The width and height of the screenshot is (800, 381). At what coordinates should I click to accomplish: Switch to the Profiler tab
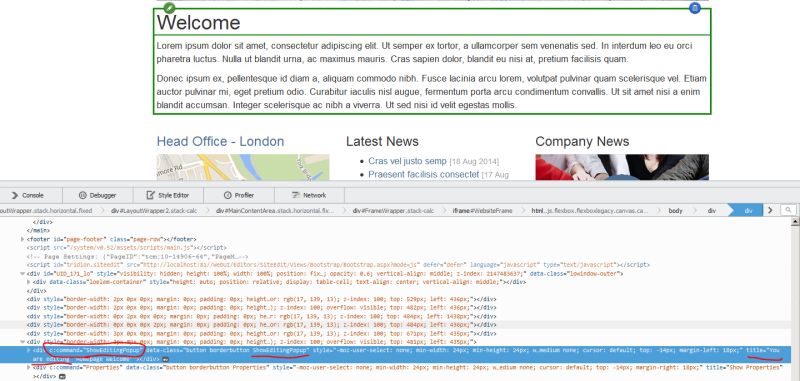click(x=239, y=195)
